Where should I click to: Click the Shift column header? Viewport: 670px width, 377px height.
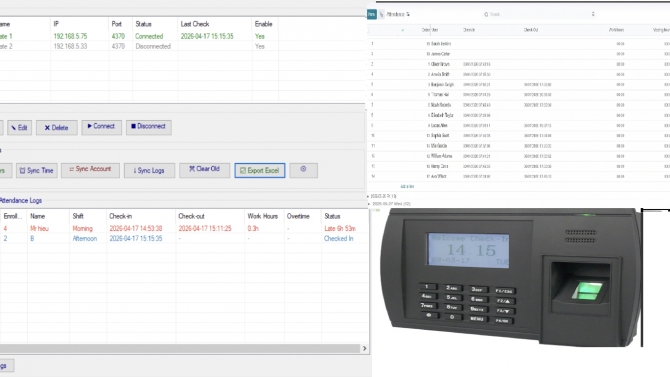pos(78,216)
